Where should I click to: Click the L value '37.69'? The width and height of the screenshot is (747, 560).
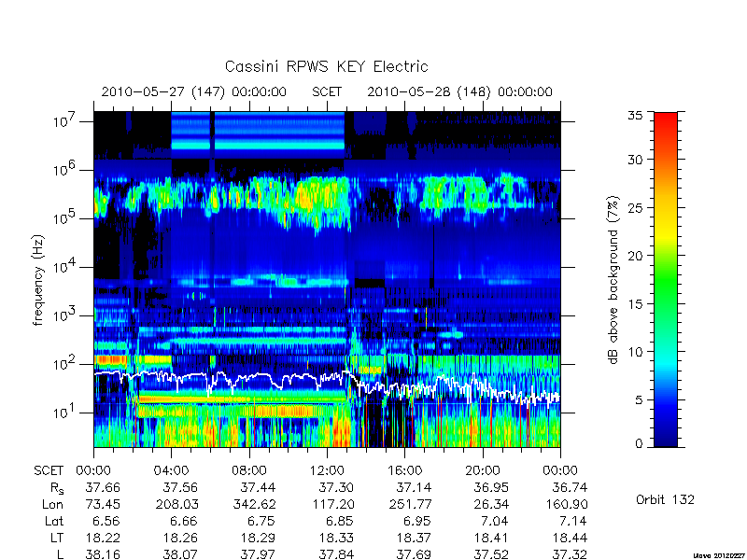click(x=414, y=554)
